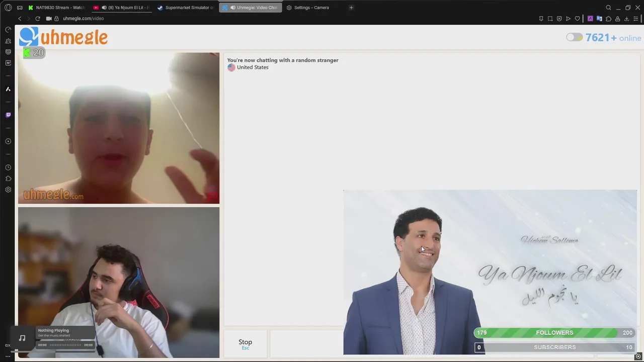This screenshot has width=644, height=362.
Task: Toggle the switch beside online count
Action: pyautogui.click(x=574, y=37)
